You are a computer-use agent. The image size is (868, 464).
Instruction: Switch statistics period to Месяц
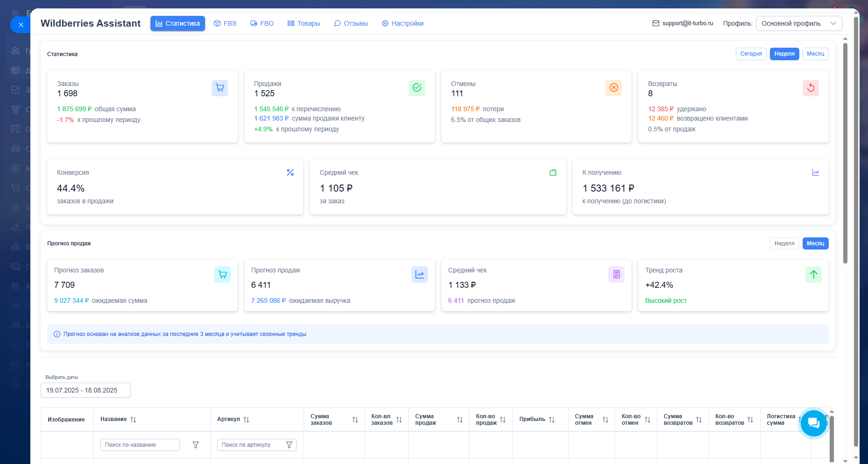(815, 54)
